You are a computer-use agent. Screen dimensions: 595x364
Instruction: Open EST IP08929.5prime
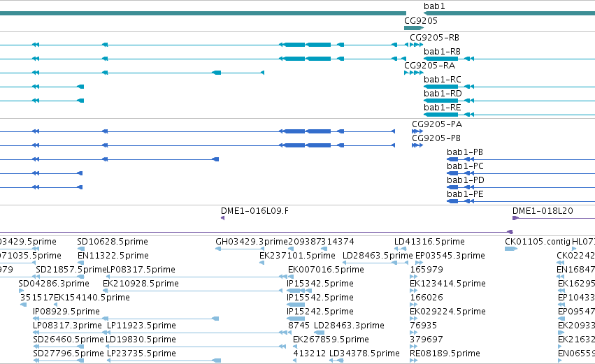(x=66, y=312)
